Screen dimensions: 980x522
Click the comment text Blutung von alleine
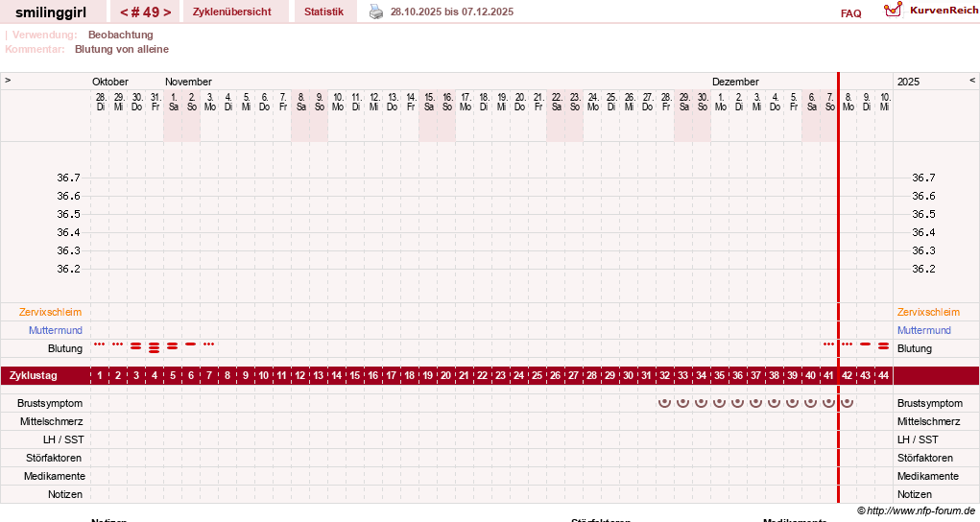click(x=122, y=49)
